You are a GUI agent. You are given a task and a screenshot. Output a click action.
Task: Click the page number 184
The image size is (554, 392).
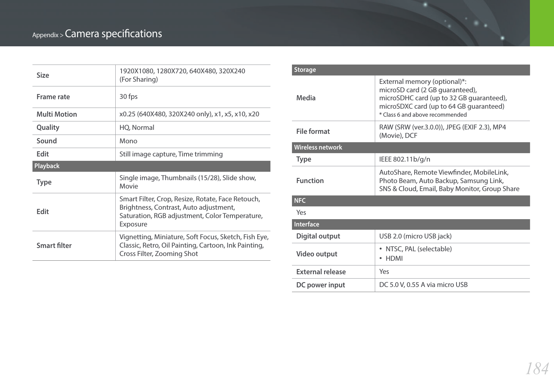tap(537, 369)
